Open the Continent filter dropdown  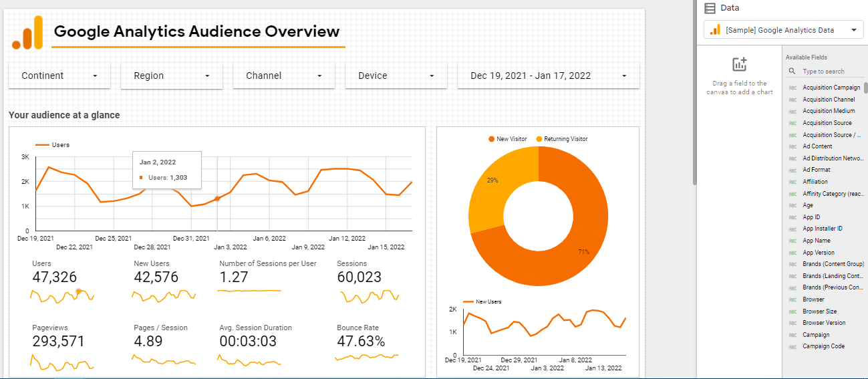tap(59, 76)
